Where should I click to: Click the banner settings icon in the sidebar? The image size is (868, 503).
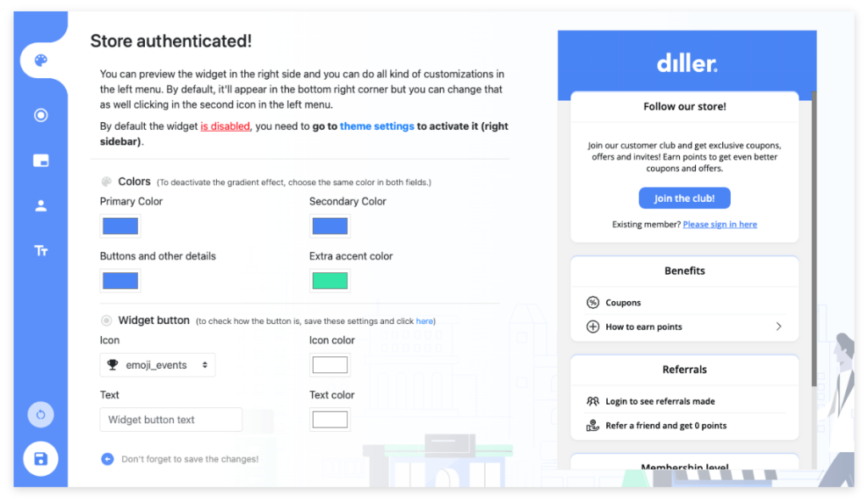click(x=41, y=159)
